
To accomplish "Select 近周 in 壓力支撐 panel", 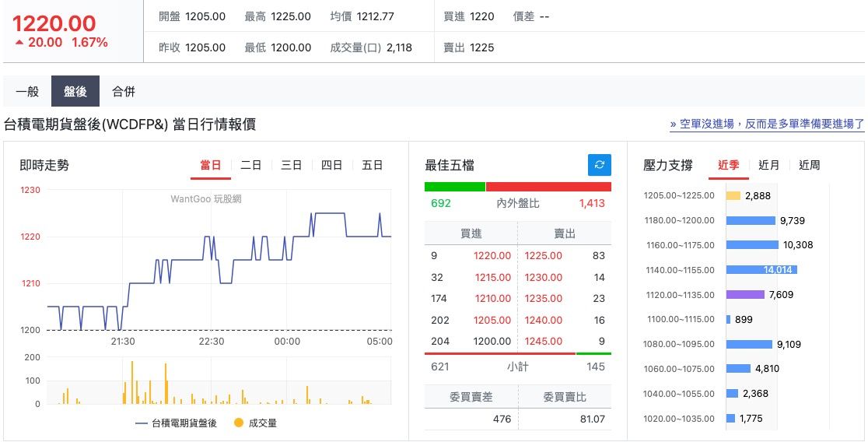I will [x=810, y=165].
